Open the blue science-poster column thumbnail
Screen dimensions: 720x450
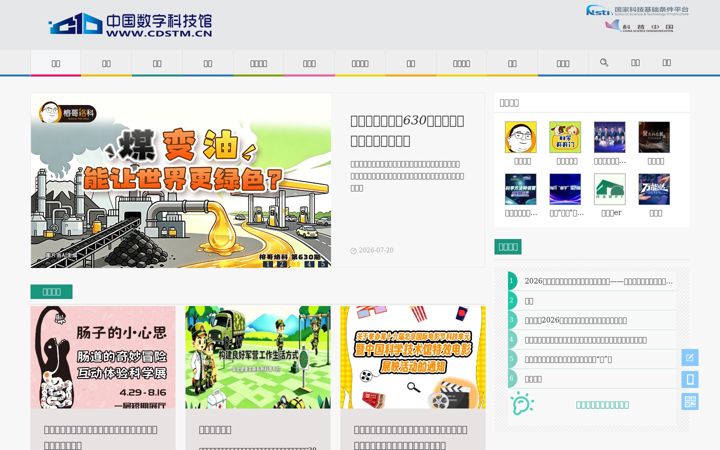click(521, 189)
